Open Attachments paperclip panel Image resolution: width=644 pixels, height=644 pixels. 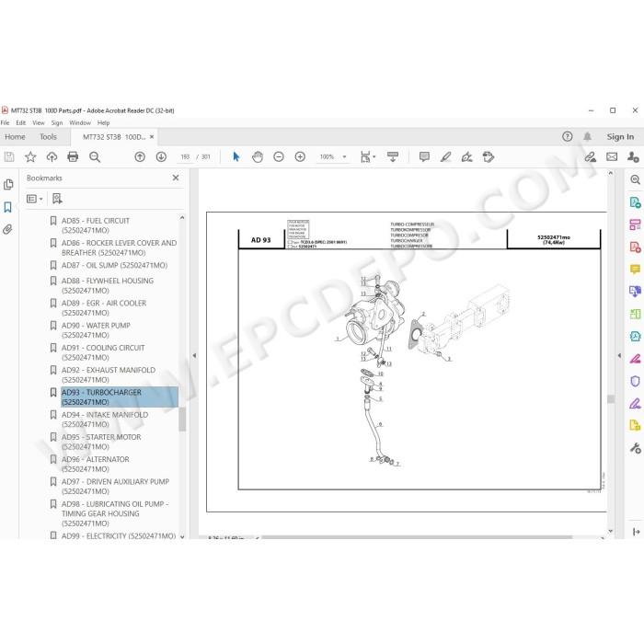pos(7,229)
